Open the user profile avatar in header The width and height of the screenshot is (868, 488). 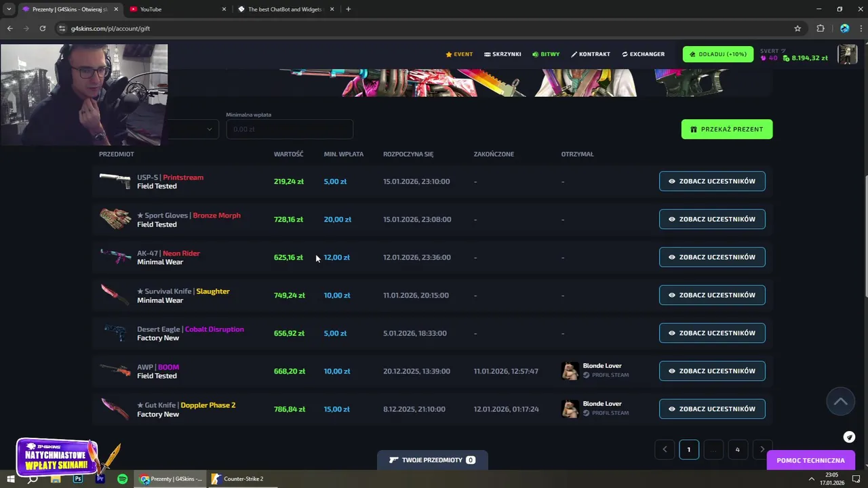[x=848, y=54]
